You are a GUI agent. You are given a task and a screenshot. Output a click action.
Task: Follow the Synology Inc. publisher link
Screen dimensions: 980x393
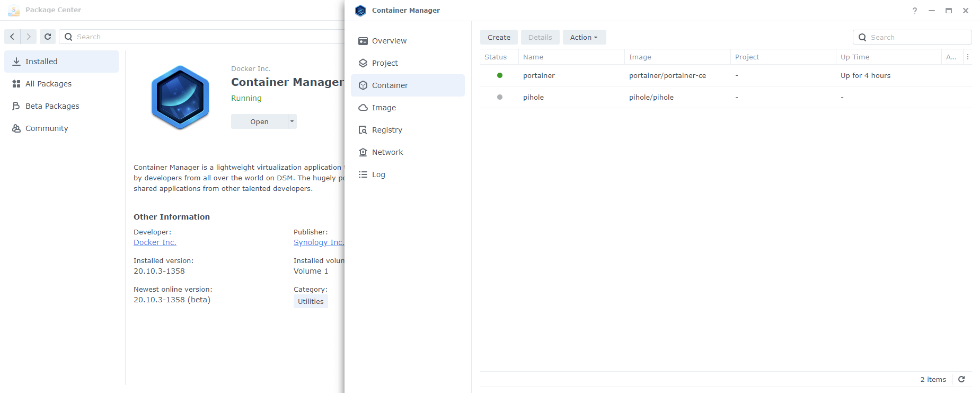coord(319,242)
